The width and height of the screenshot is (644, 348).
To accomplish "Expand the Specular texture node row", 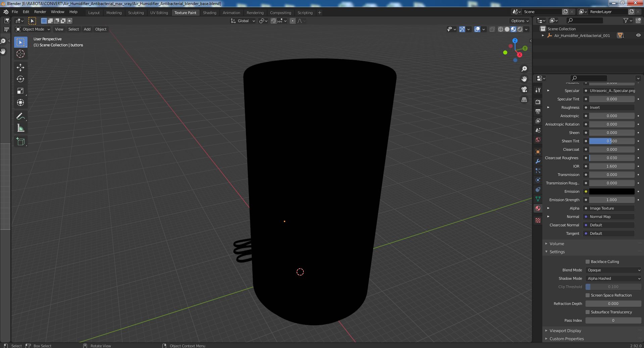I will (548, 91).
